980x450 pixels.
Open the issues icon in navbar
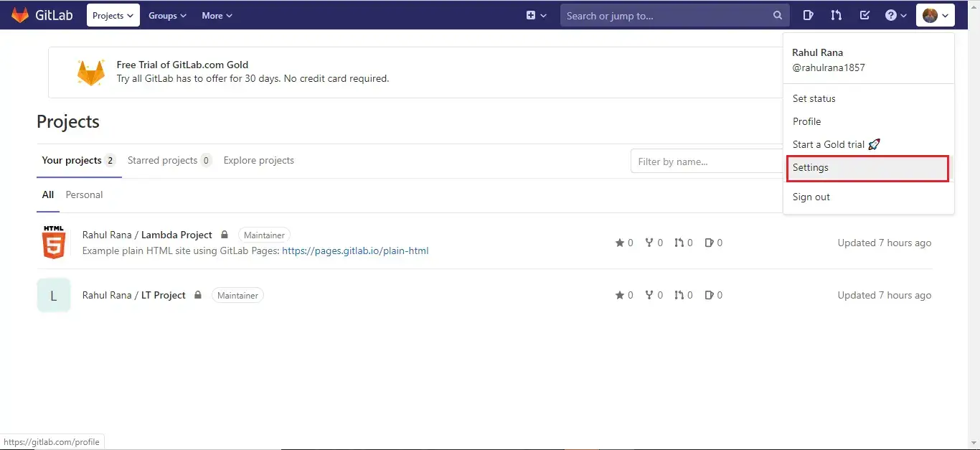(x=809, y=15)
